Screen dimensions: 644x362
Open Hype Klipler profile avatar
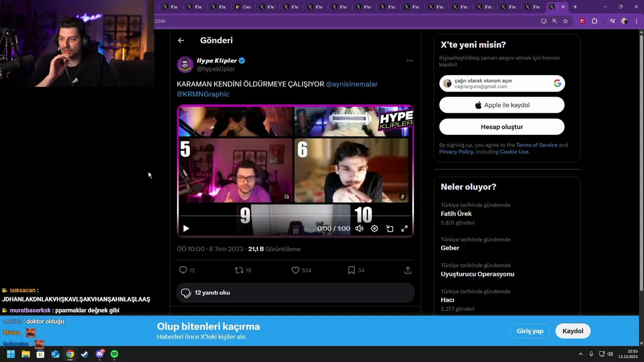point(185,65)
